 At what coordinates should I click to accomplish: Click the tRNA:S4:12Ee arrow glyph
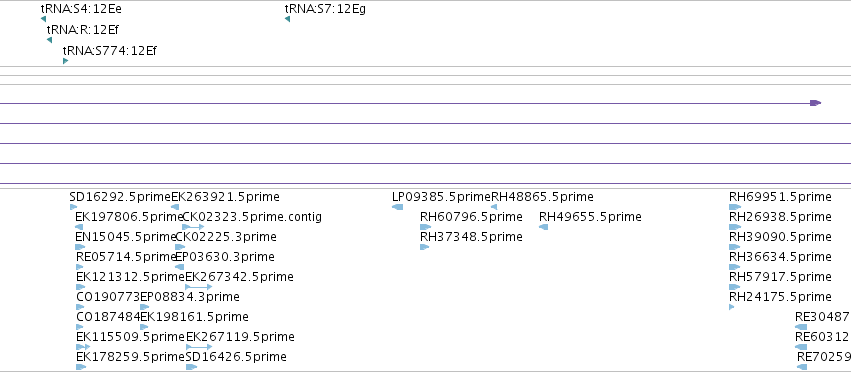(x=43, y=20)
